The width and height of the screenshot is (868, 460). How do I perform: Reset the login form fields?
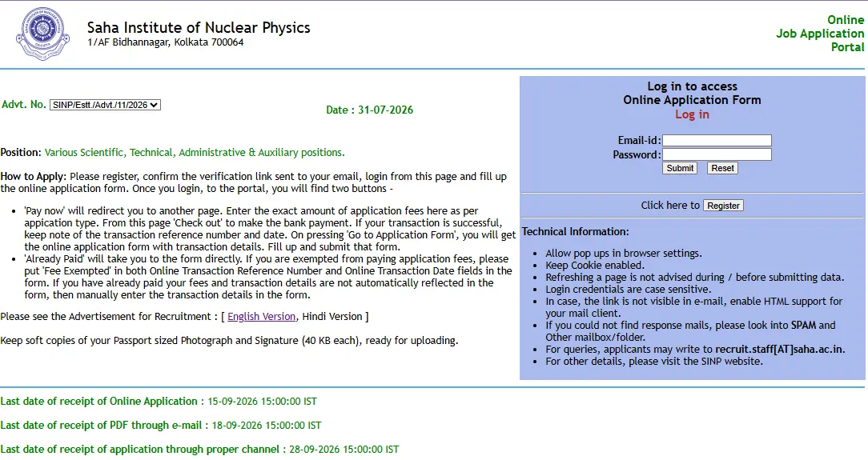click(722, 168)
